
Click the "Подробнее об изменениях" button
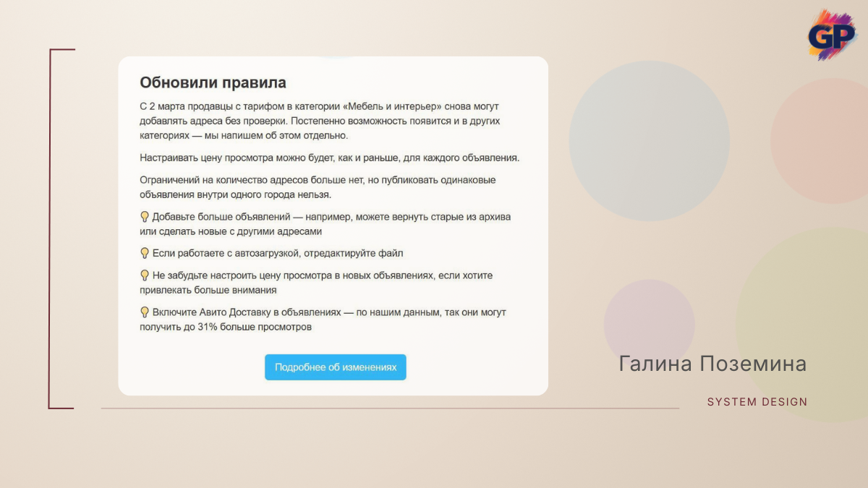335,367
